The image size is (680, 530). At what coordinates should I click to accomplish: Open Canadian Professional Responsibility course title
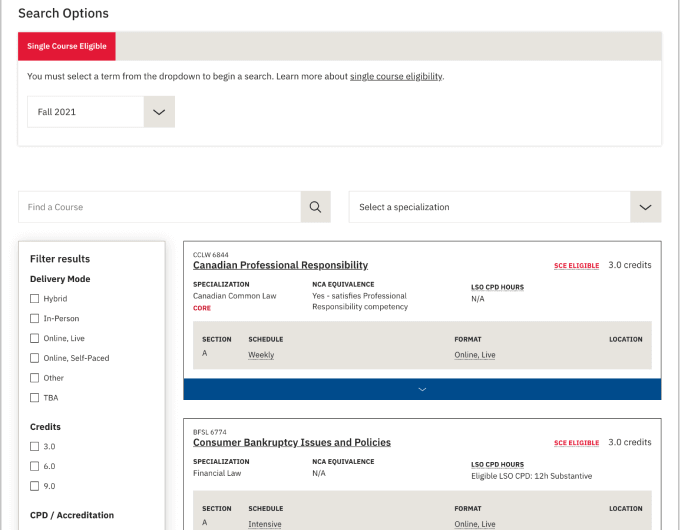point(281,265)
